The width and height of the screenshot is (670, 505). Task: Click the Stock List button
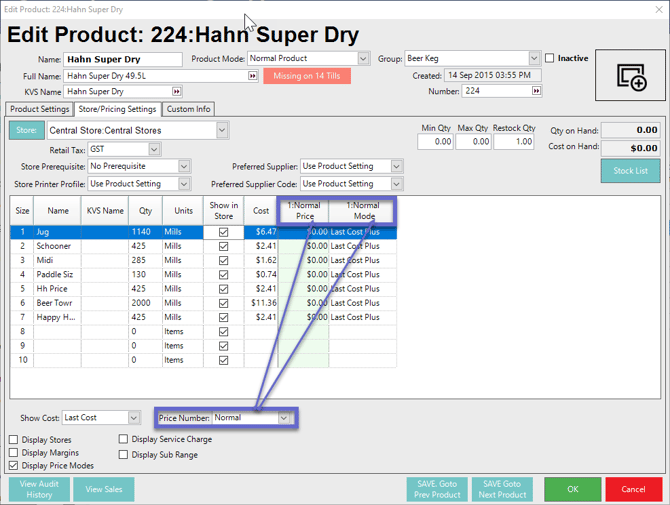(x=630, y=171)
